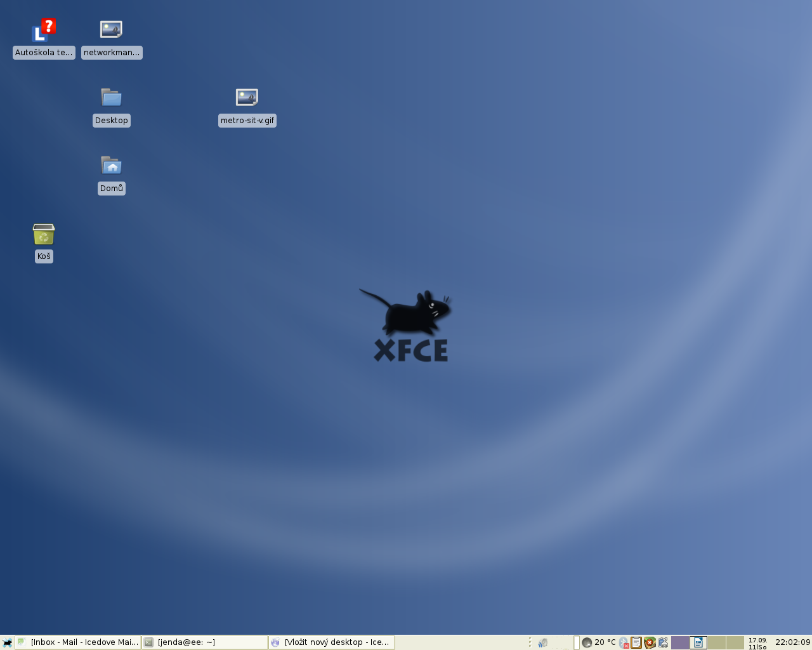Open the networkman image on the desktop

coord(111,30)
